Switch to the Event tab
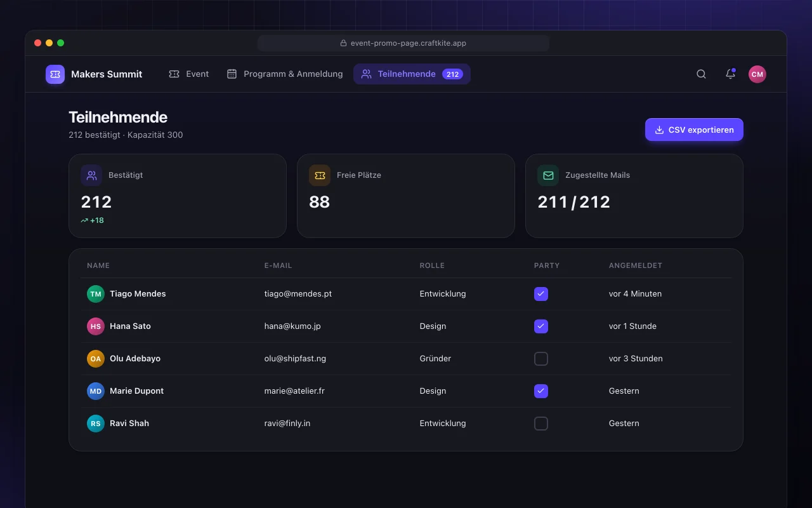 [188, 74]
